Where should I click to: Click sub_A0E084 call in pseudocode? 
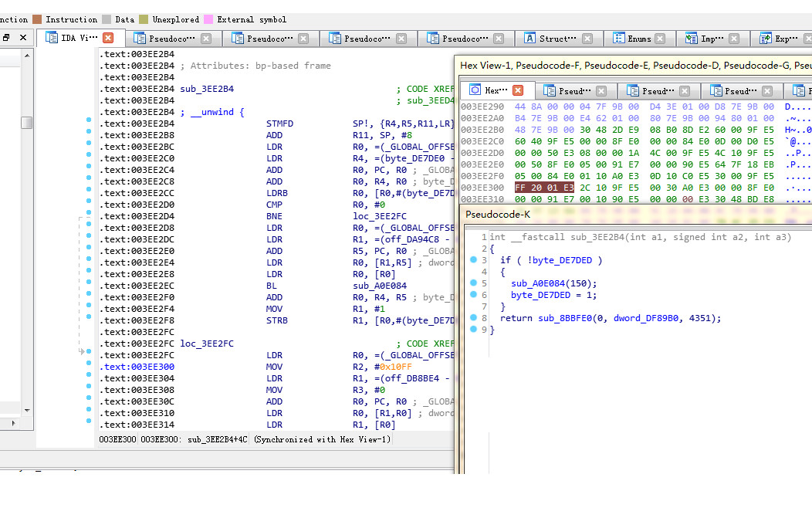tap(538, 283)
